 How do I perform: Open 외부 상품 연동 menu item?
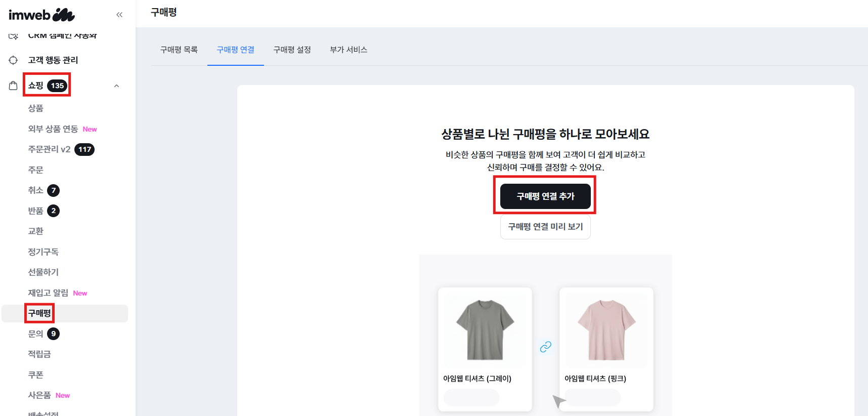coord(53,129)
